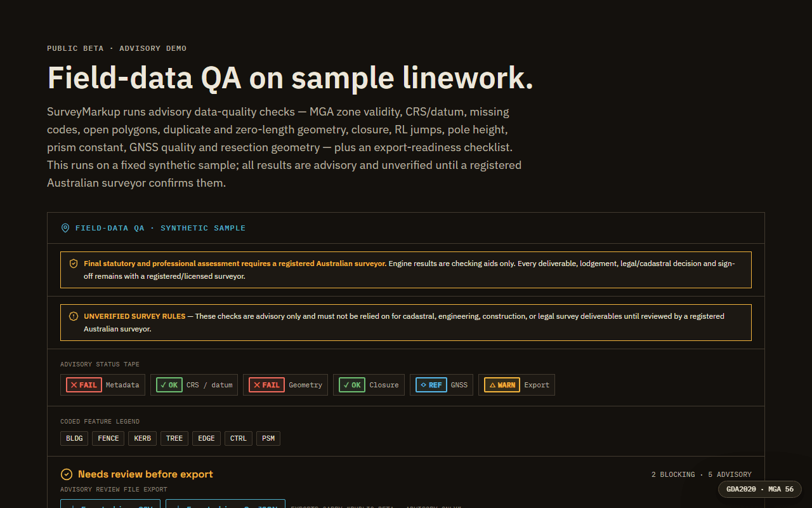
Task: Select the OK badge for CRS / datum
Action: click(169, 385)
